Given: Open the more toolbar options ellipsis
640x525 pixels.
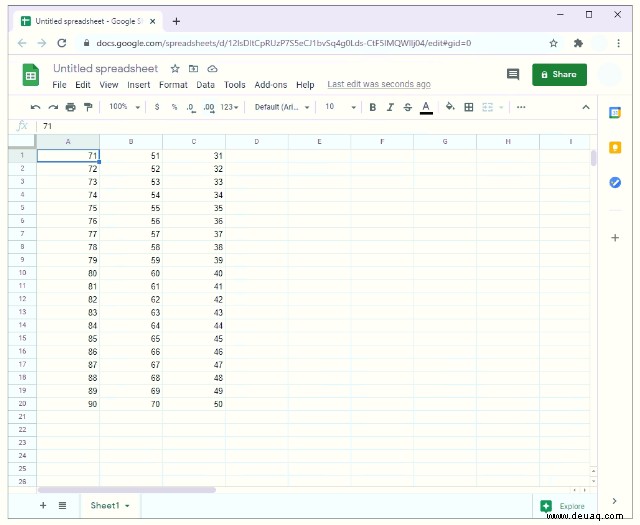Looking at the screenshot, I should (x=521, y=107).
